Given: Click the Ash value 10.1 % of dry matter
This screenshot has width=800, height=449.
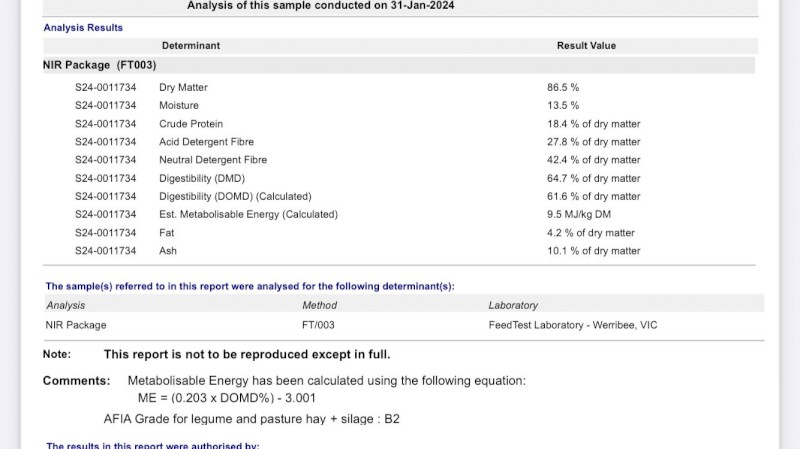Looking at the screenshot, I should (593, 251).
